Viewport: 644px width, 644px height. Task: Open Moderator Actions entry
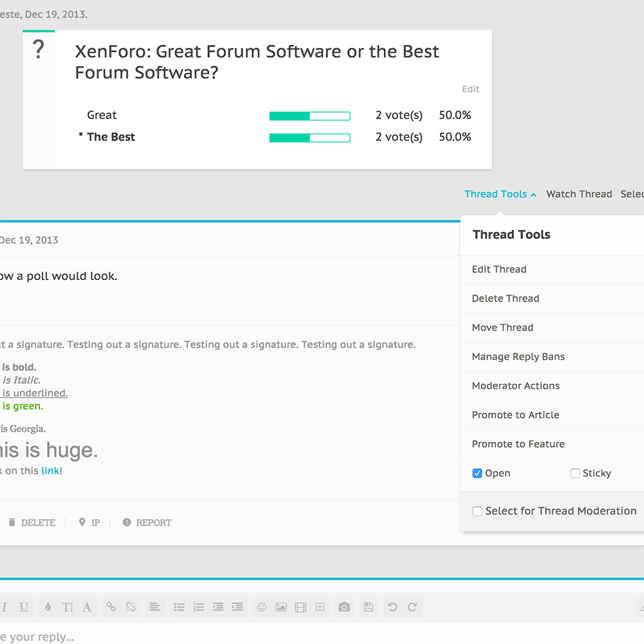(x=552, y=386)
